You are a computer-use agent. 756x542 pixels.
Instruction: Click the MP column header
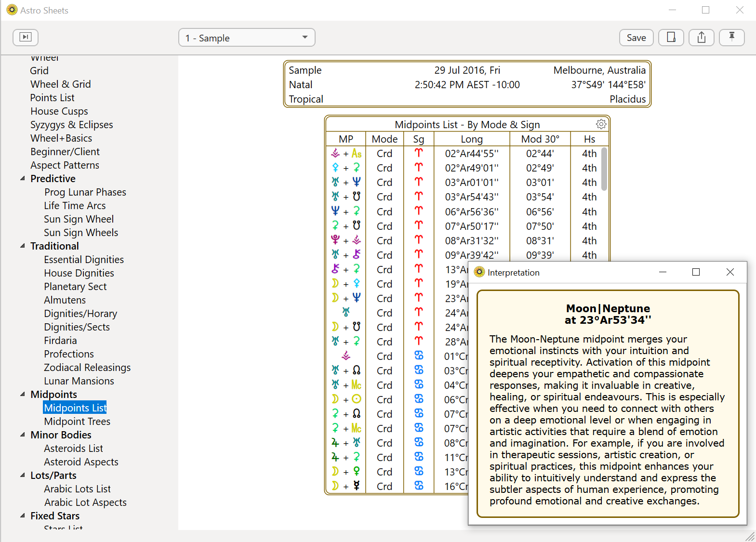(346, 139)
